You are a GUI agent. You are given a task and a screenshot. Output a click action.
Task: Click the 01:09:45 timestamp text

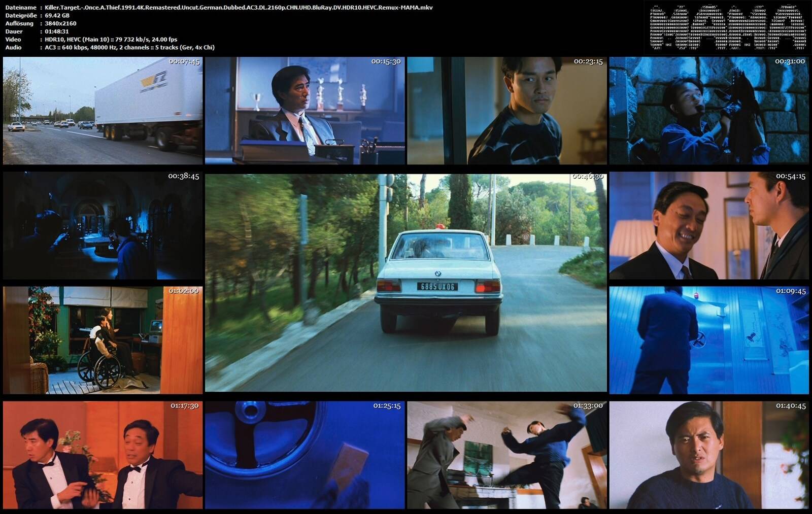tap(791, 291)
